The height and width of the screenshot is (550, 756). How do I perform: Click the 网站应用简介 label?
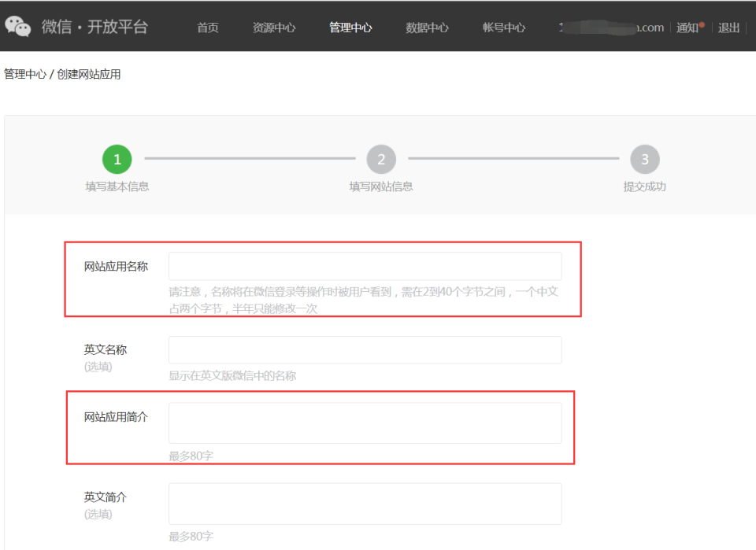click(x=116, y=416)
